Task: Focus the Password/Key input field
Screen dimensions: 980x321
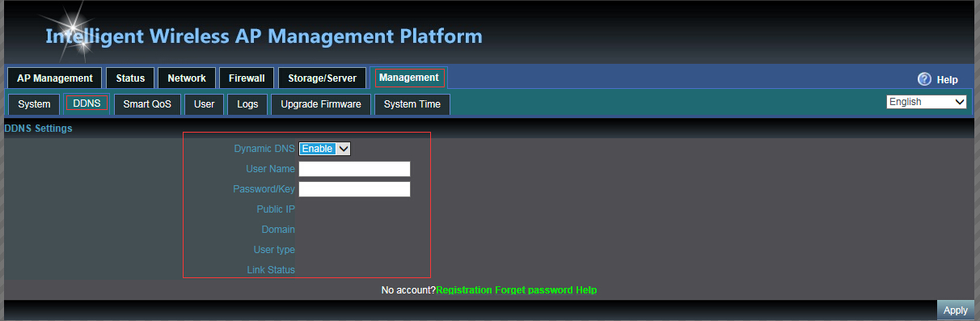Action: pyautogui.click(x=355, y=189)
